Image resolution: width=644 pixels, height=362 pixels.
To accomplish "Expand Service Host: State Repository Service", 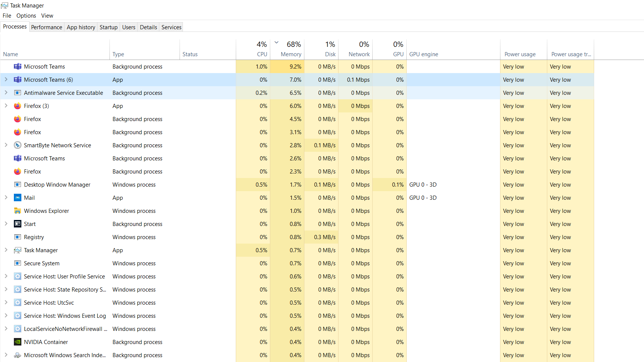I will pyautogui.click(x=6, y=289).
